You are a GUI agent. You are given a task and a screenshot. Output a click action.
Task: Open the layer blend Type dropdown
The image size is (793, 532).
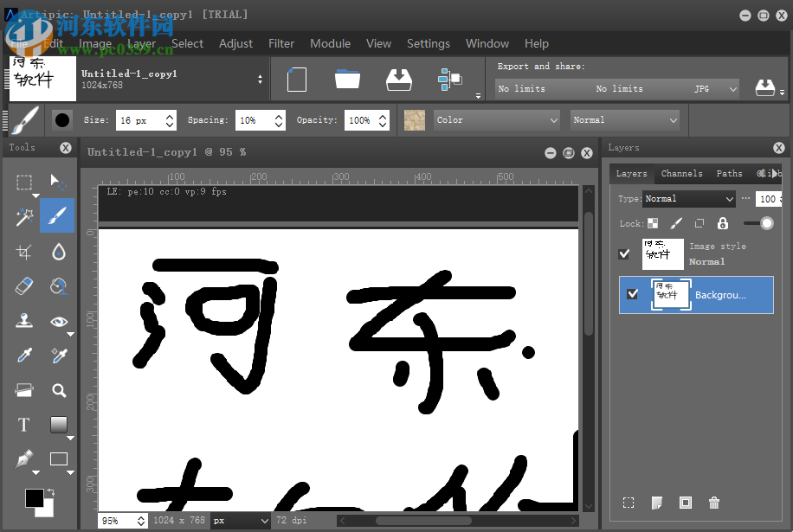click(x=688, y=199)
